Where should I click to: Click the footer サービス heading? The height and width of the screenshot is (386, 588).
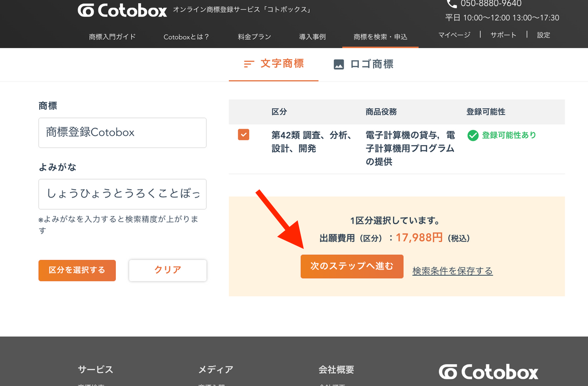point(95,370)
